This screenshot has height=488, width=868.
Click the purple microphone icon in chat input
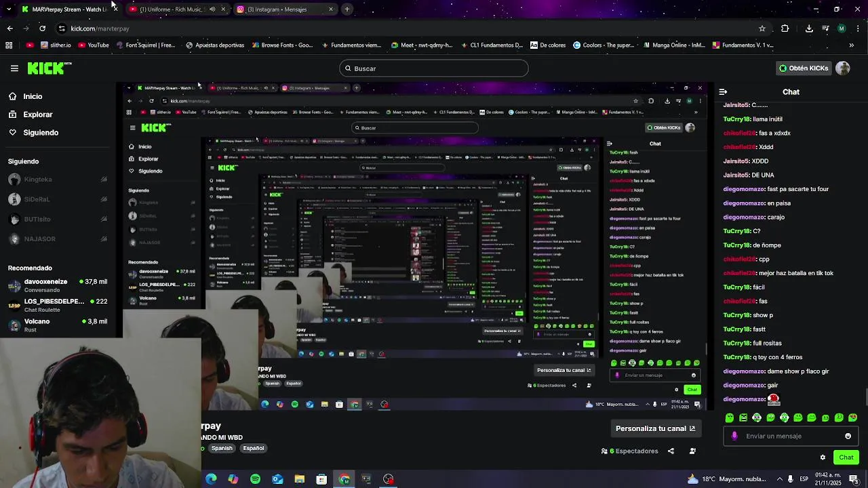[x=734, y=436]
